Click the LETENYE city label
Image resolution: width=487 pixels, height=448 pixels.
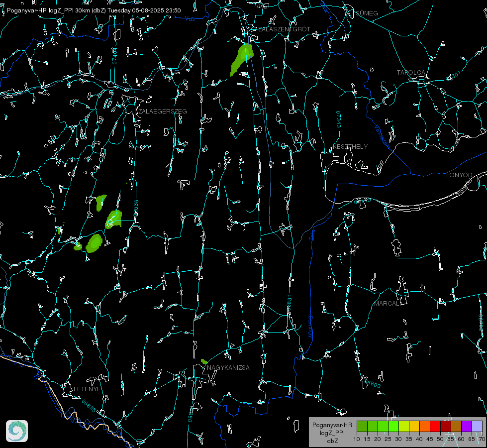pyautogui.click(x=87, y=389)
